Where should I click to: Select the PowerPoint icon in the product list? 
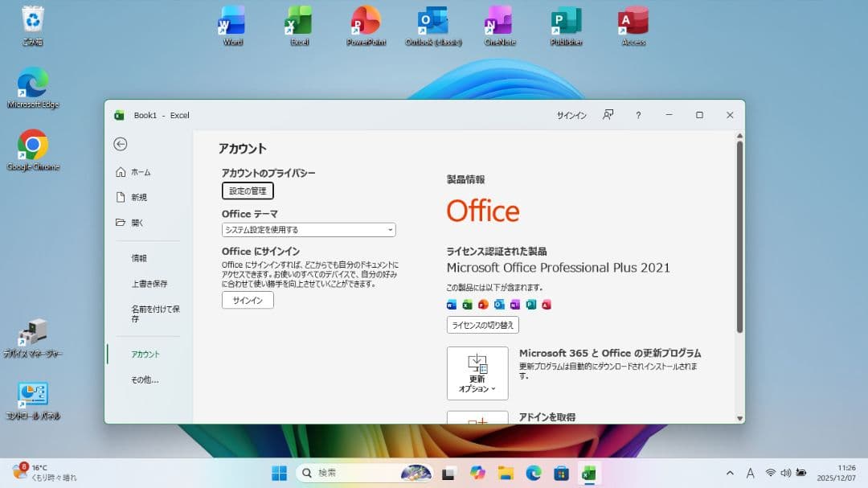click(483, 305)
